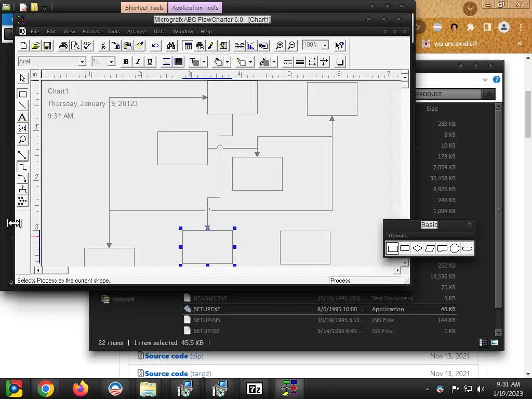532x399 pixels.
Task: Choose the Process rectangle in Basic palette
Action: 393,248
